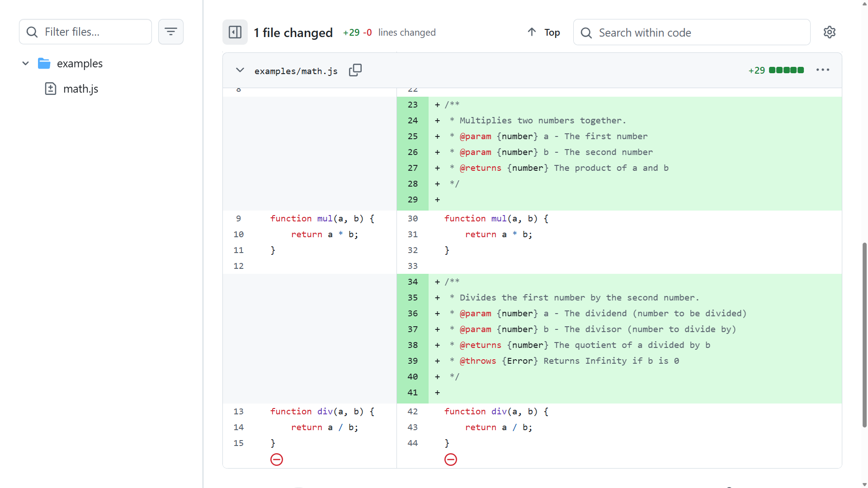The height and width of the screenshot is (488, 868).
Task: Select math.js in the file tree
Action: pyautogui.click(x=80, y=89)
